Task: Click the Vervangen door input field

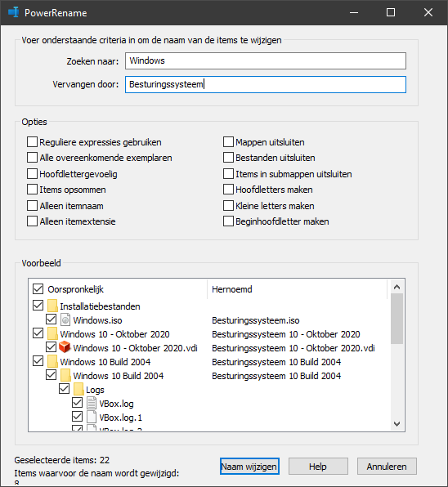Action: pyautogui.click(x=266, y=84)
